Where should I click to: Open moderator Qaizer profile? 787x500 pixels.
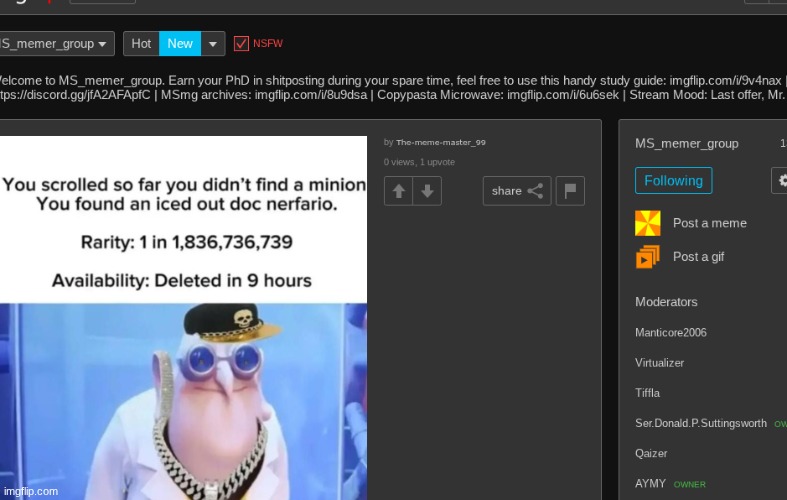point(651,453)
